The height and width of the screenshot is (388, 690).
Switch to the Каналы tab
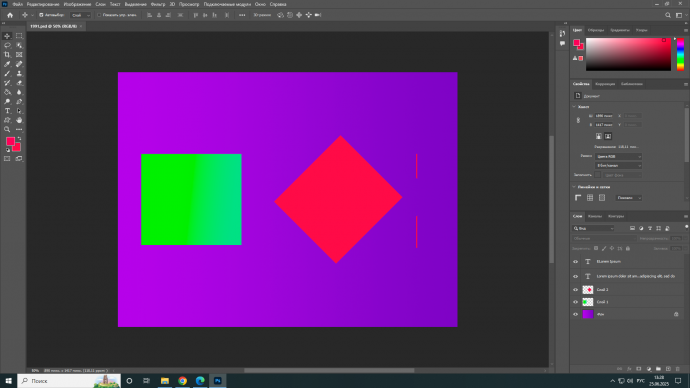pos(595,216)
